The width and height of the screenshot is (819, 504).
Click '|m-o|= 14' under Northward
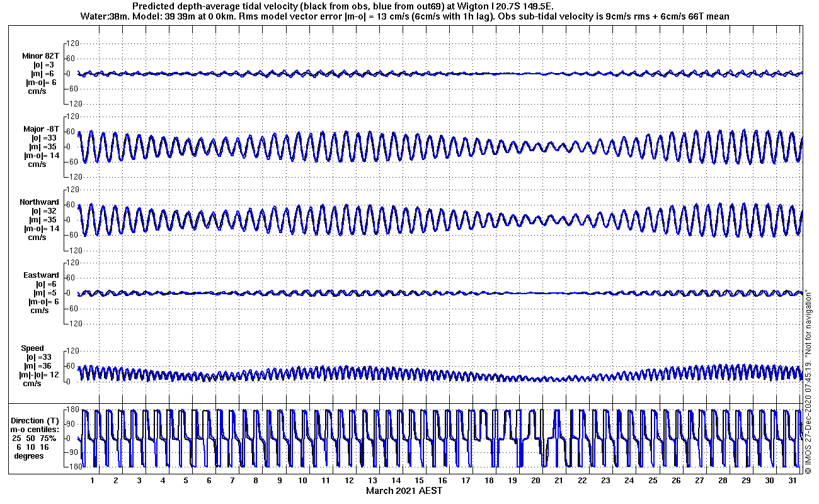click(42, 229)
